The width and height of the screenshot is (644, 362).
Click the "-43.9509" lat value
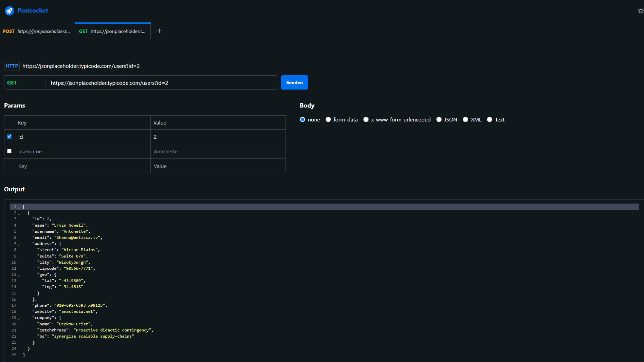tap(71, 281)
